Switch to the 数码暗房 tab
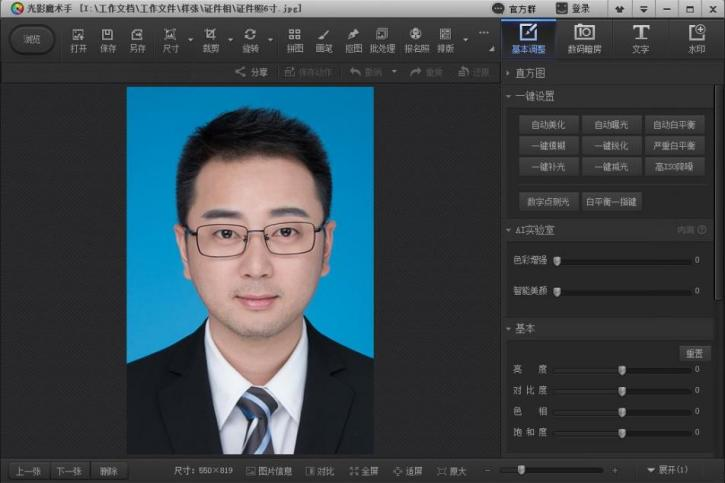Image resolution: width=725 pixels, height=483 pixels. [583, 39]
